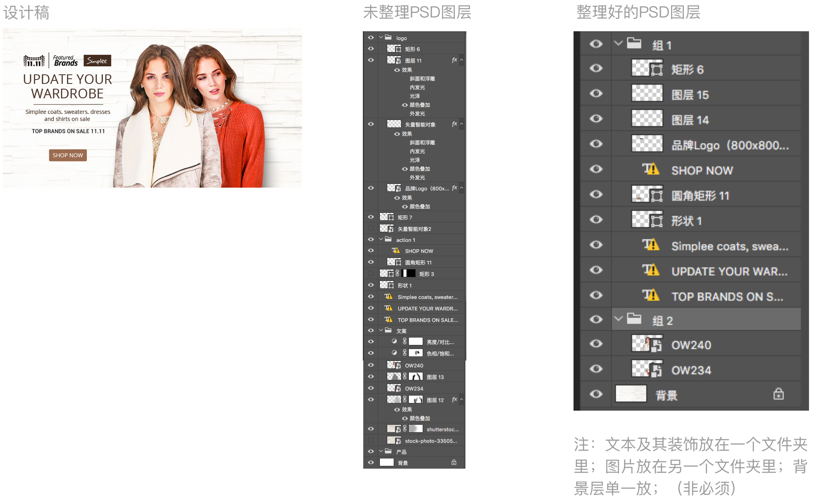Show the hidden 矩形 3 layer

371,273
